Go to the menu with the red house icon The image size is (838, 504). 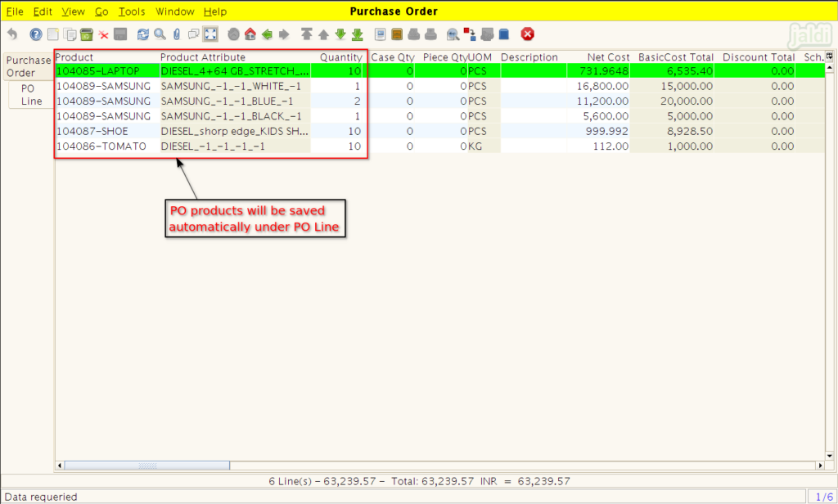click(x=250, y=34)
